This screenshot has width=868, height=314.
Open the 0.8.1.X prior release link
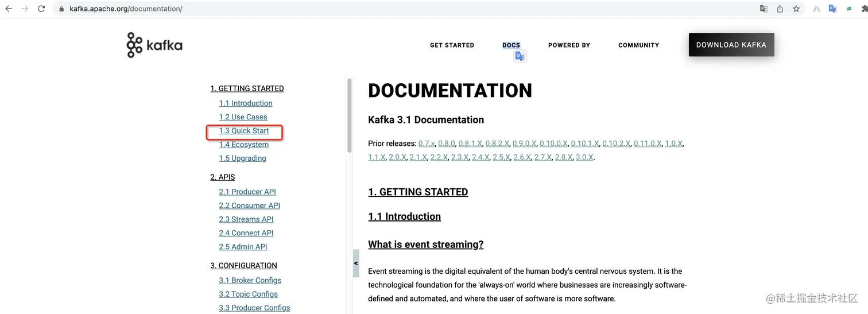click(x=470, y=144)
